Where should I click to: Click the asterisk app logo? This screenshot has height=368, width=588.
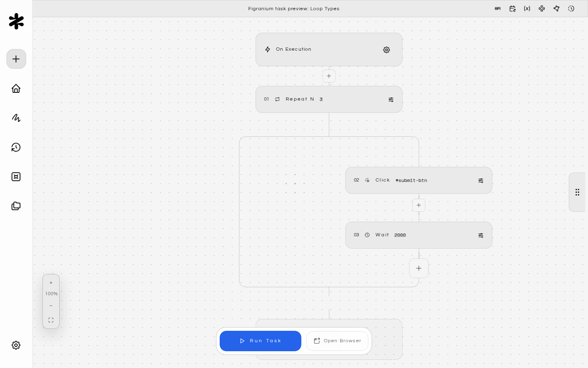[x=16, y=21]
